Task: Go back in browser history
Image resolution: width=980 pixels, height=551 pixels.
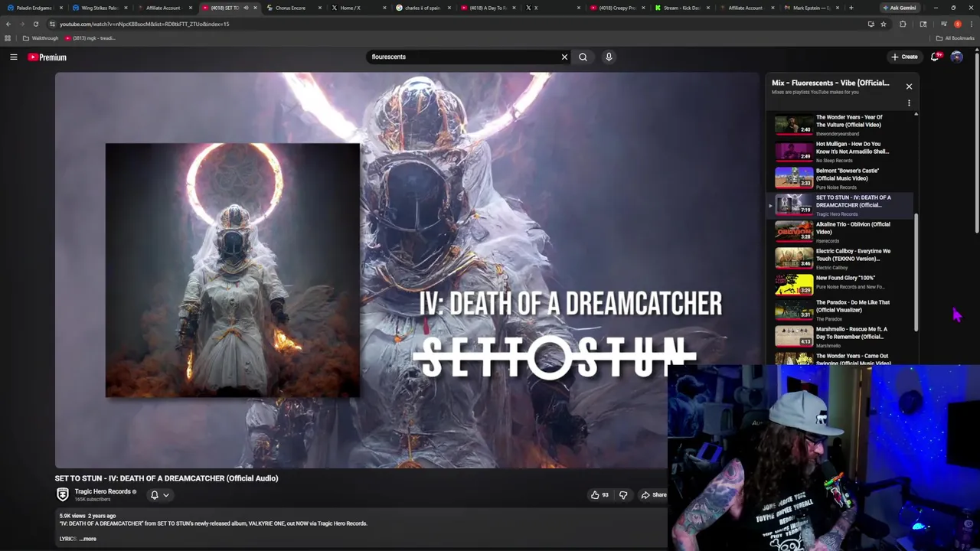Action: [8, 24]
